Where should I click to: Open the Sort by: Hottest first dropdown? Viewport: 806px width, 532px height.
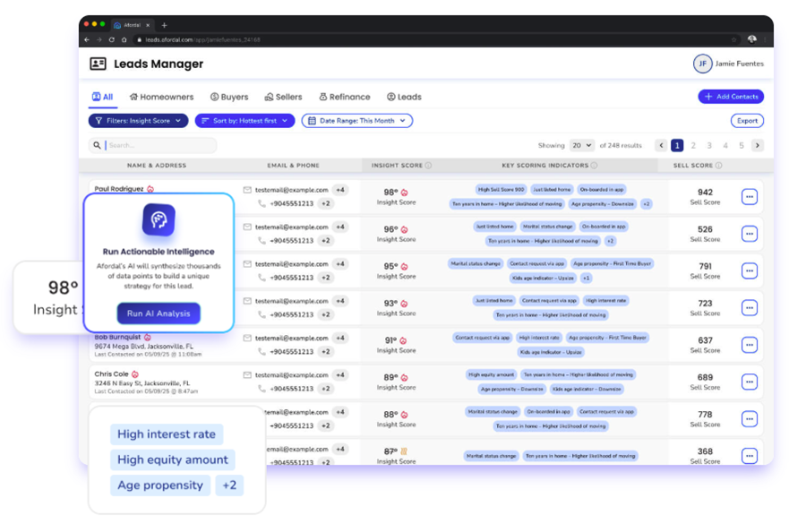244,121
